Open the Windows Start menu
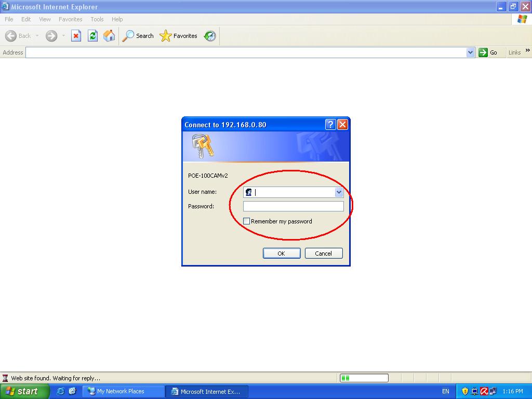The image size is (532, 399). click(x=24, y=391)
